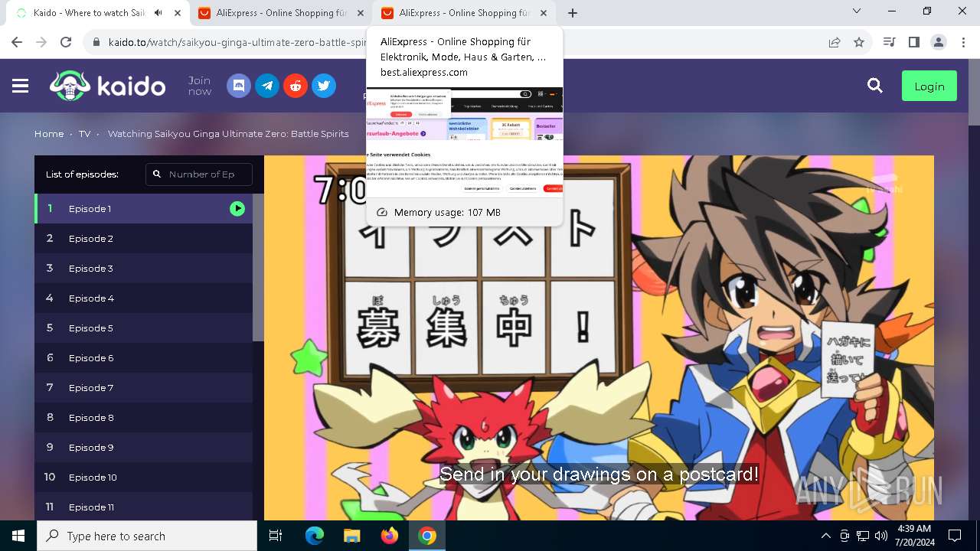The image size is (980, 551).
Task: Open the Twitter profile icon
Action: pos(324,86)
